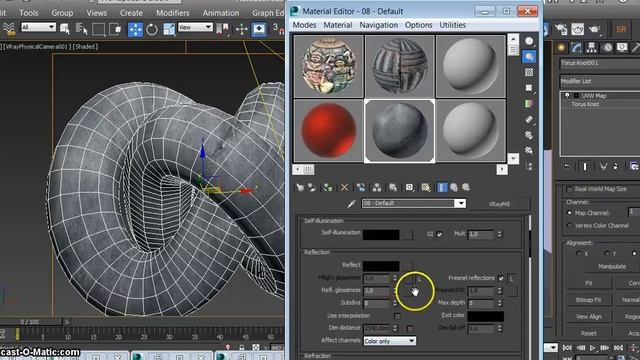Open the Modifier List dropdown
Screen dimensions: 640x360
[x=600, y=81]
